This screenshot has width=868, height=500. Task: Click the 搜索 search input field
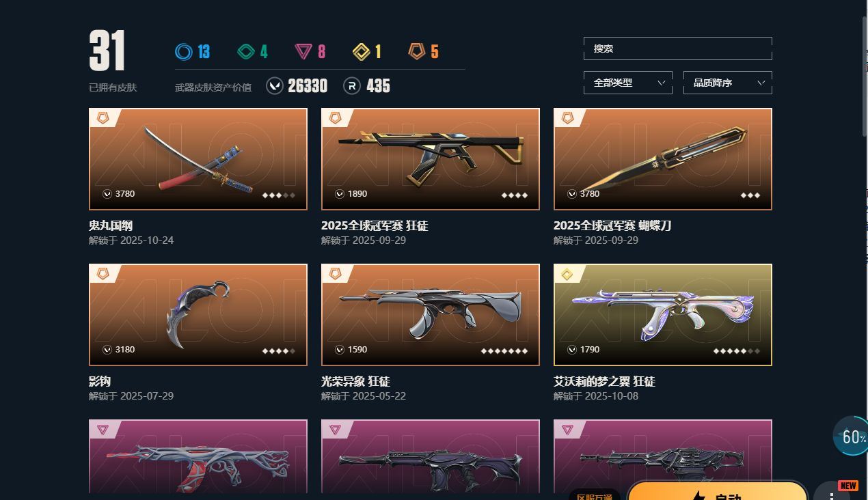pos(678,48)
